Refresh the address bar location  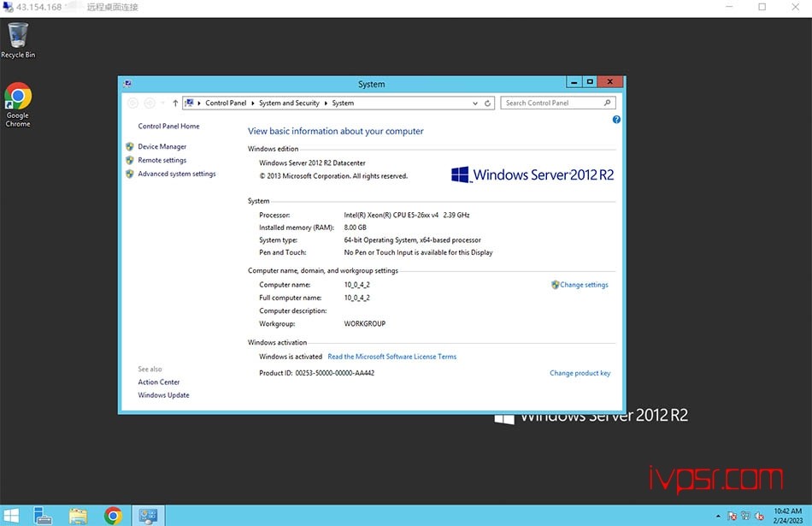click(x=487, y=103)
